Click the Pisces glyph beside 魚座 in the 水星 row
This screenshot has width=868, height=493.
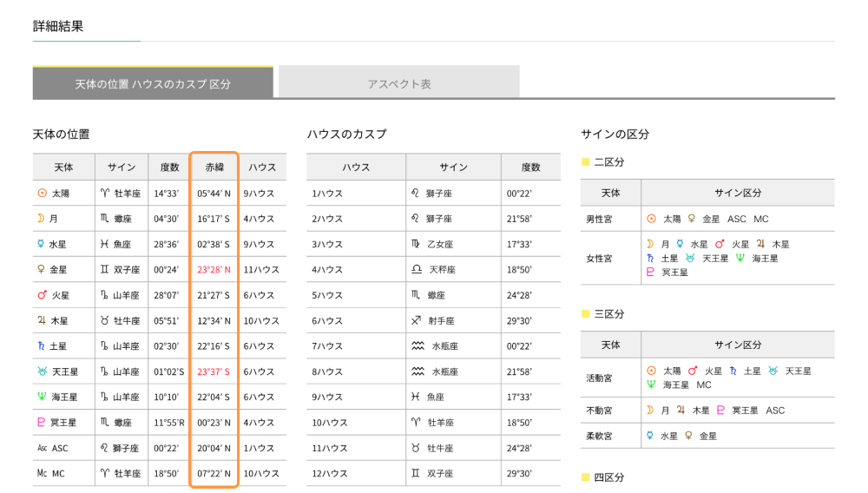(105, 244)
